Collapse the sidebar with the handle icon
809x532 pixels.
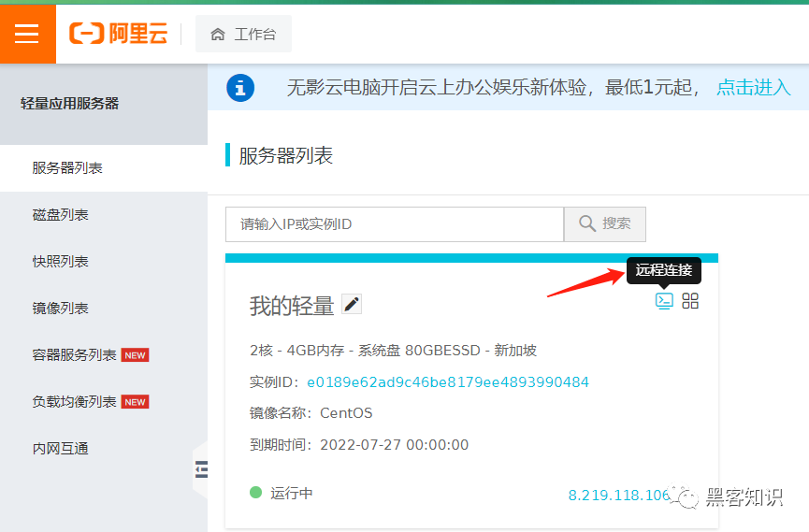click(x=201, y=469)
